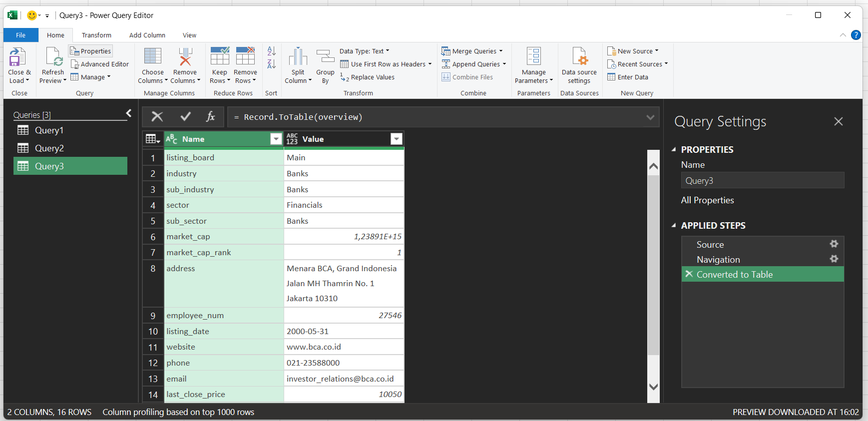Switch to the Transform tab
868x421 pixels.
point(96,35)
